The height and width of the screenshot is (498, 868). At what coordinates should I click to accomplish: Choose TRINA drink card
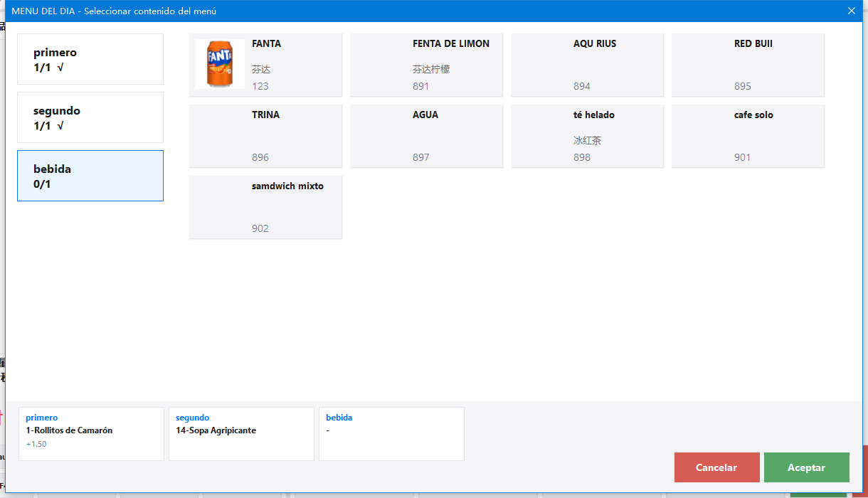coord(265,136)
